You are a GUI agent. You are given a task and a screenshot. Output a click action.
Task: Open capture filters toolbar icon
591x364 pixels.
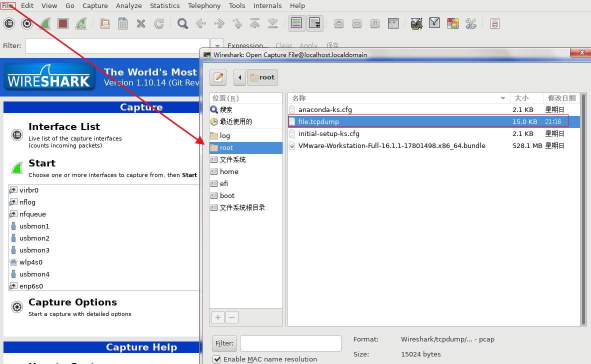(x=416, y=23)
